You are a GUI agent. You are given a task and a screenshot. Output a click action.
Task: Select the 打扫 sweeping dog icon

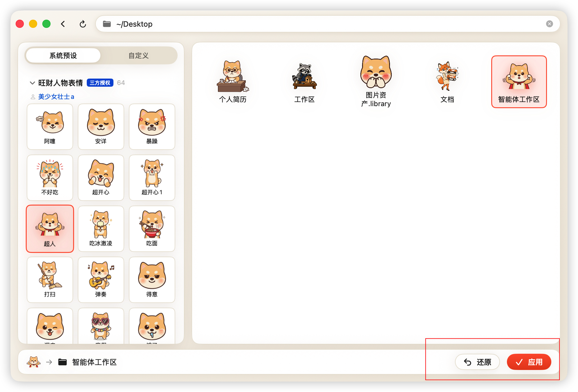click(50, 280)
